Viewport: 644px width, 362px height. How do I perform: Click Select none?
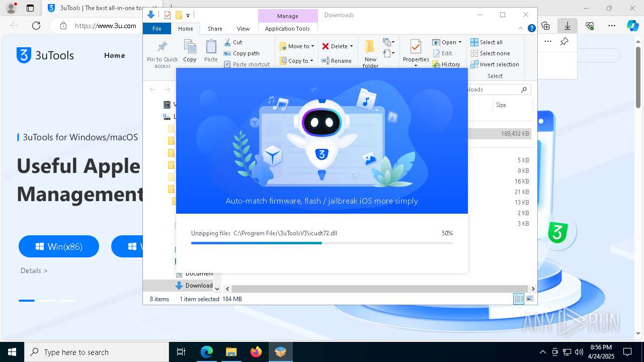pyautogui.click(x=490, y=53)
